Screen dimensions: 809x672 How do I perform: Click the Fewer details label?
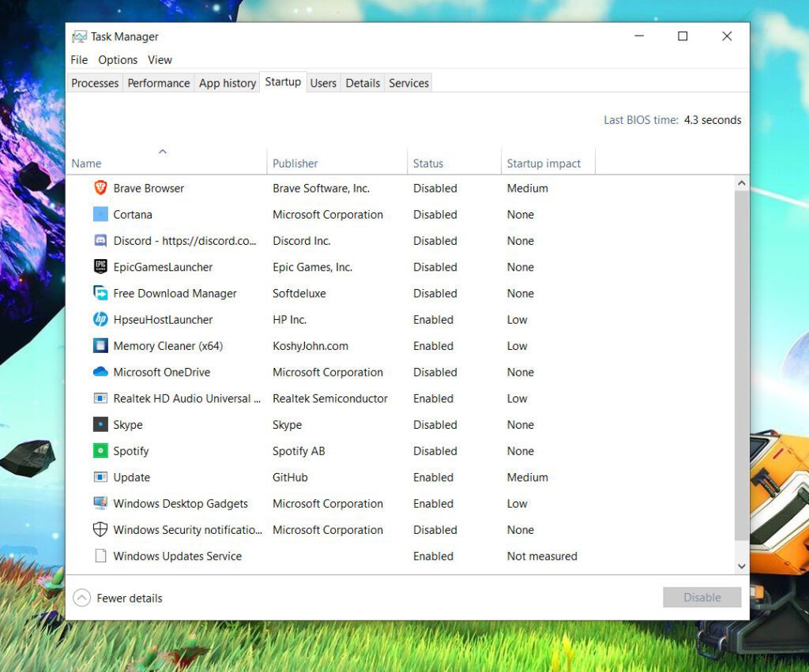[x=130, y=599]
